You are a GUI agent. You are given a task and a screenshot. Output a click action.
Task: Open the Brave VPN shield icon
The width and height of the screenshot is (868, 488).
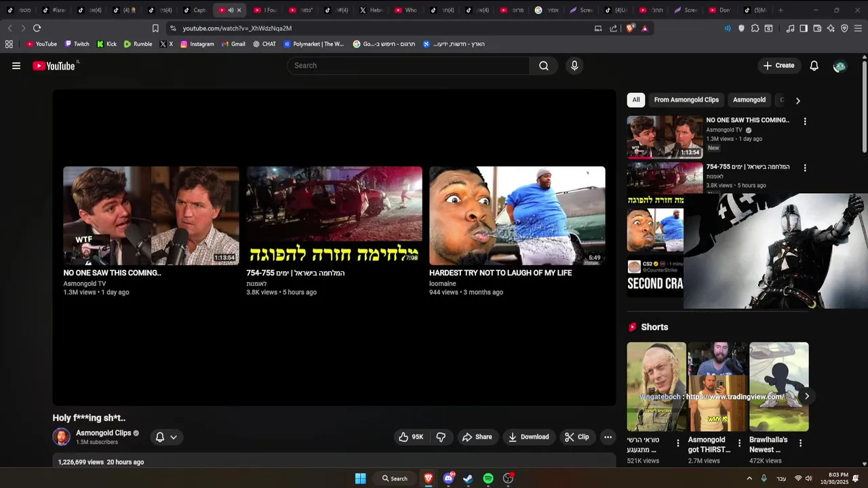(x=844, y=28)
